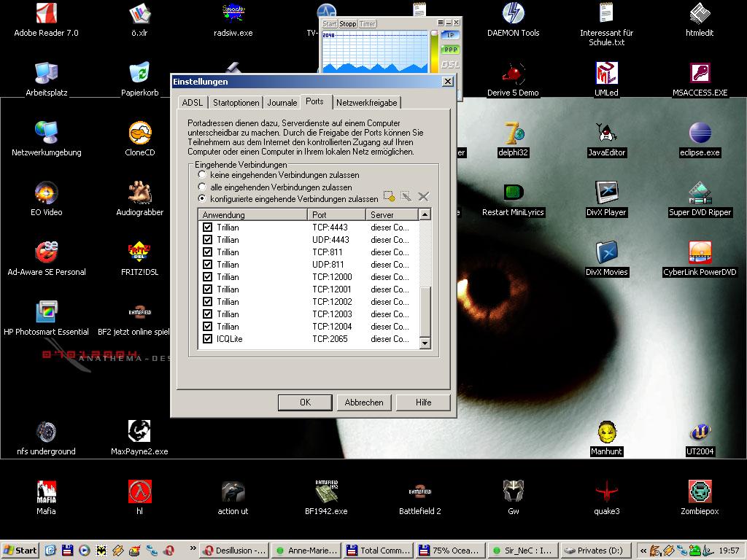Switch to Total Commander taskbar button
This screenshot has height=560, width=747.
point(378,551)
